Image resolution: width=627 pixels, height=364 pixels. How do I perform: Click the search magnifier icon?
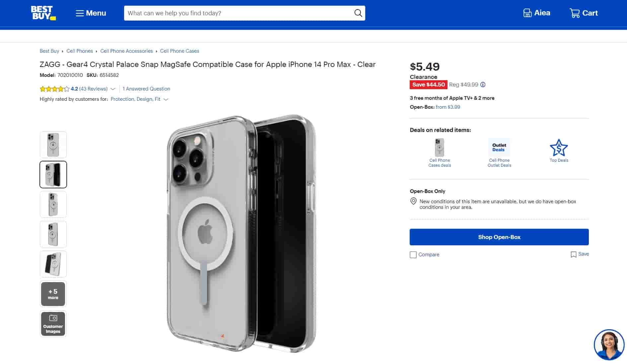point(358,13)
